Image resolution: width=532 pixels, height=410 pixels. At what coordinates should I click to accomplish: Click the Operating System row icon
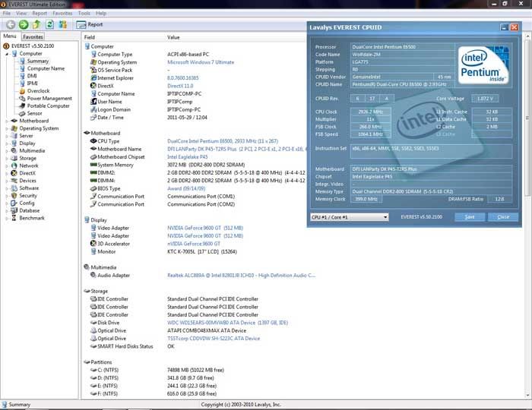[93, 62]
